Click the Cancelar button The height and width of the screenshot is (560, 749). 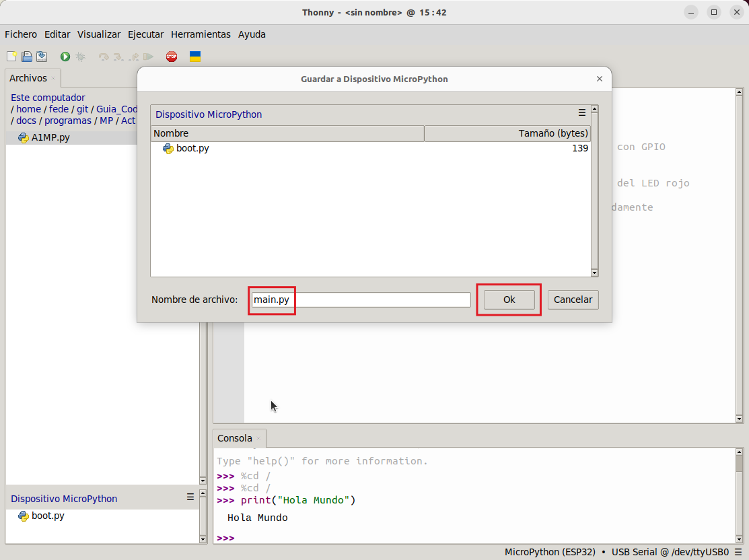point(573,300)
